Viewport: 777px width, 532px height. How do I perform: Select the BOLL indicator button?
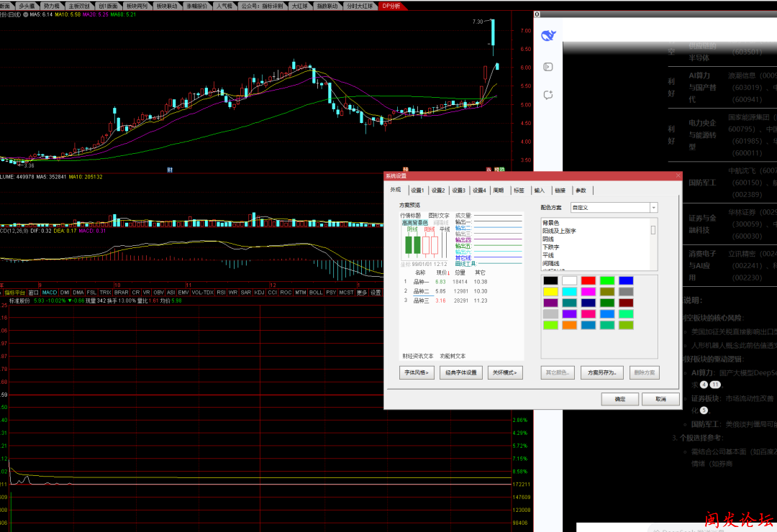point(316,293)
